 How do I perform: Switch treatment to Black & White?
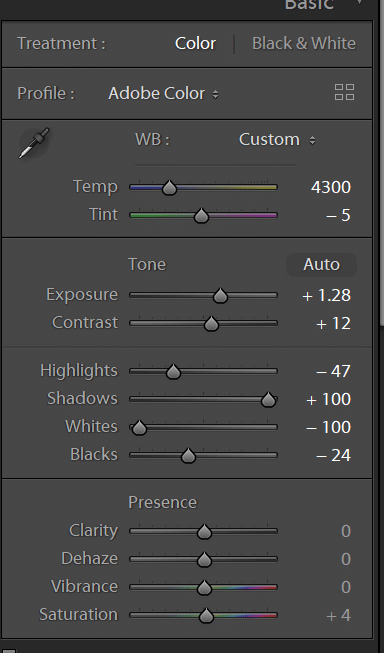pos(304,43)
